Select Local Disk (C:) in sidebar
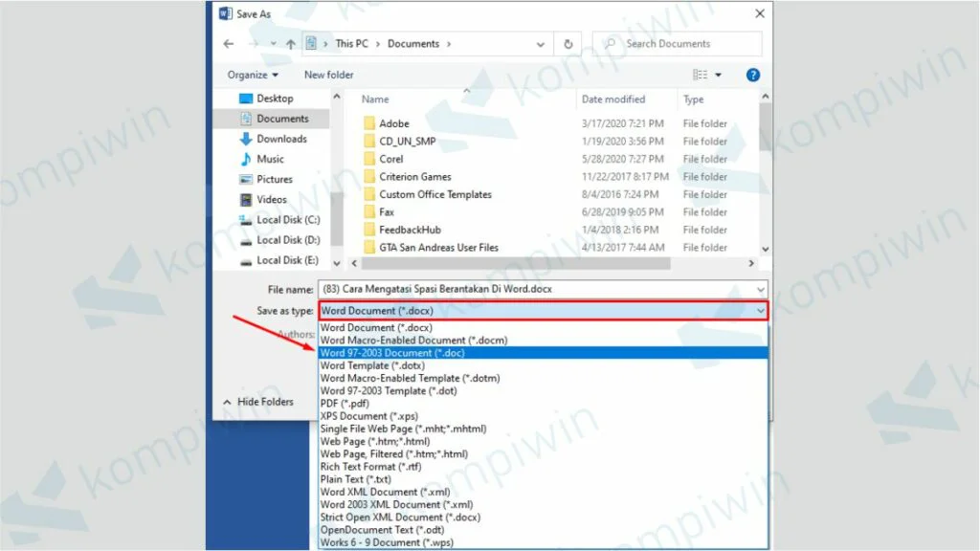The height and width of the screenshot is (551, 980). 287,219
